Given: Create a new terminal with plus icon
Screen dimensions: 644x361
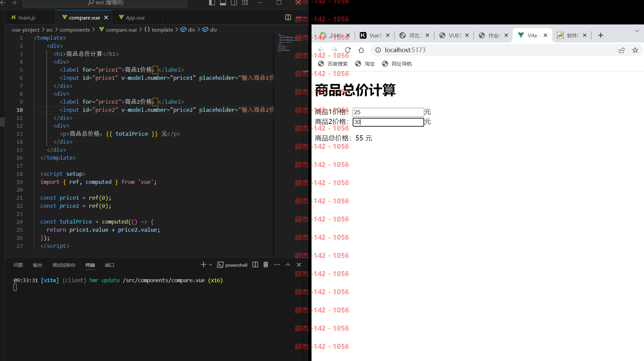Looking at the screenshot, I should 203,265.
